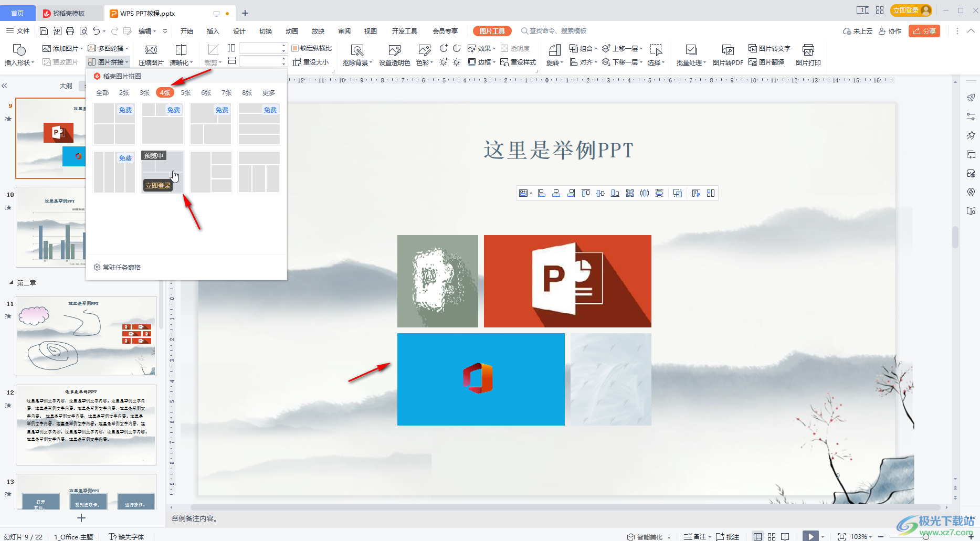Open the Remove Background (抠除背景) tool
The image size is (980, 541).
pos(357,55)
